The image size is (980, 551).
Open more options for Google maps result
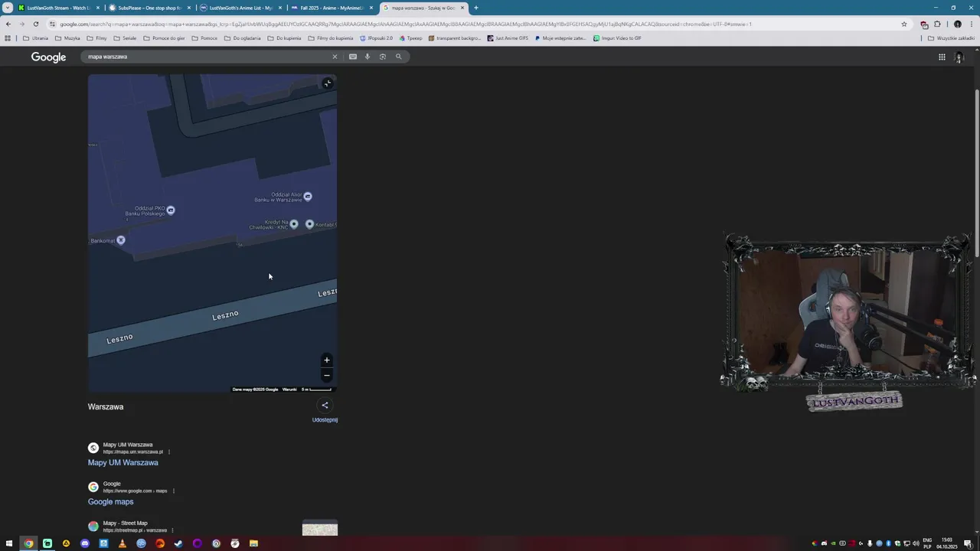pyautogui.click(x=174, y=491)
